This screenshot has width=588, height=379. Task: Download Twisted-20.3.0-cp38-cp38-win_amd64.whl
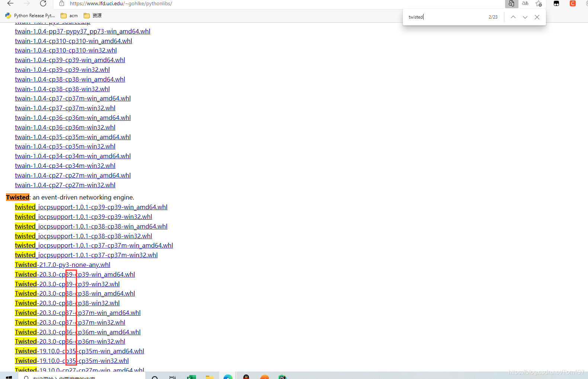pyautogui.click(x=75, y=293)
